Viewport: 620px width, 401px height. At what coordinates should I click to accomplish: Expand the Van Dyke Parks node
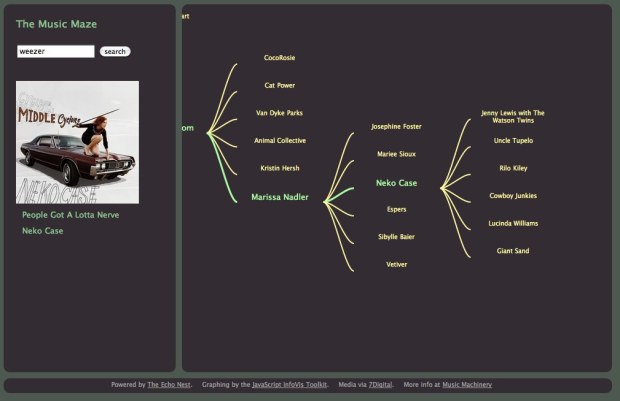tap(279, 113)
